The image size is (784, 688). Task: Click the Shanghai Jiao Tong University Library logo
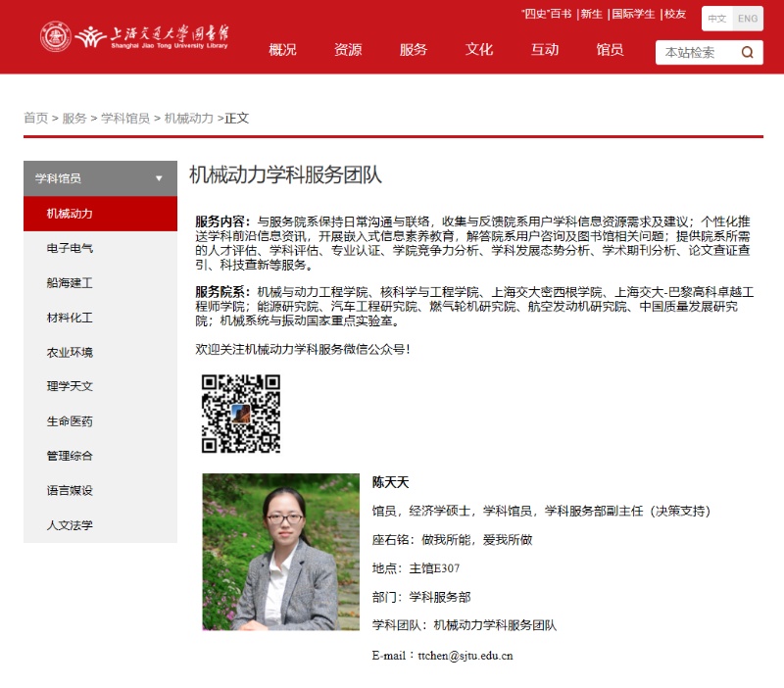(x=134, y=36)
